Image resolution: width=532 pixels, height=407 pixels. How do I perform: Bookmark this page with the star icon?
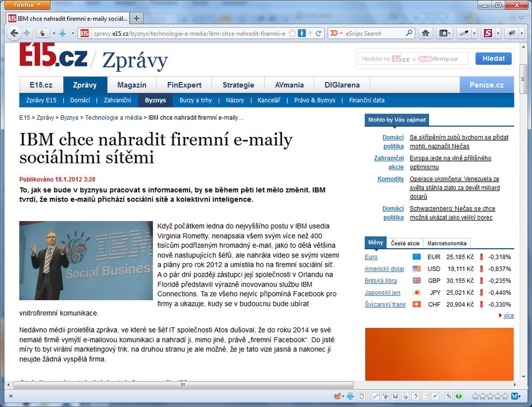click(x=292, y=33)
